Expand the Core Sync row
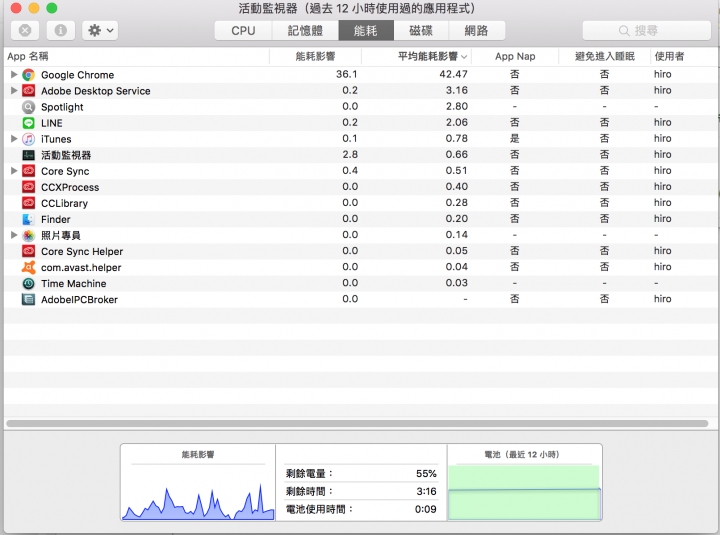This screenshot has height=535, width=720. pyautogui.click(x=14, y=171)
